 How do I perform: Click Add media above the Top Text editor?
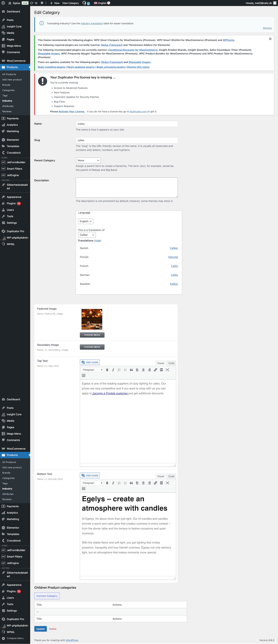tap(90, 362)
